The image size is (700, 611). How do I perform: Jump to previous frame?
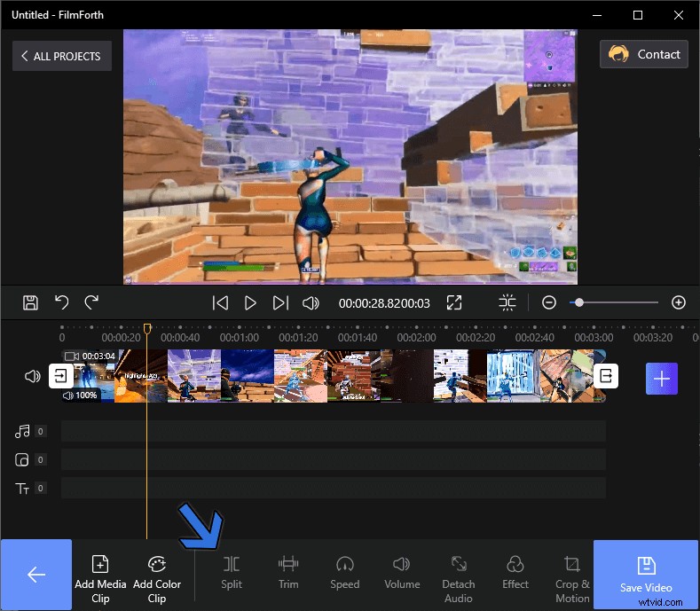(220, 302)
